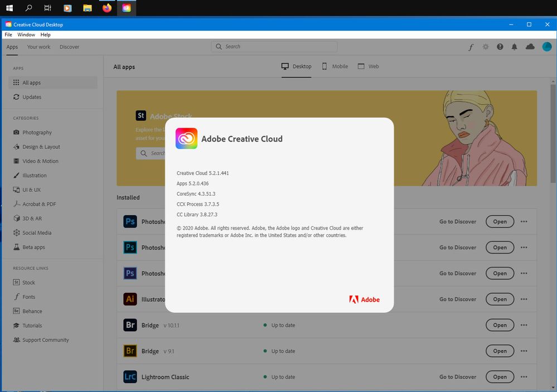Click Go to Discover next to Lightroom Classic
This screenshot has width=557, height=392.
coord(457,377)
